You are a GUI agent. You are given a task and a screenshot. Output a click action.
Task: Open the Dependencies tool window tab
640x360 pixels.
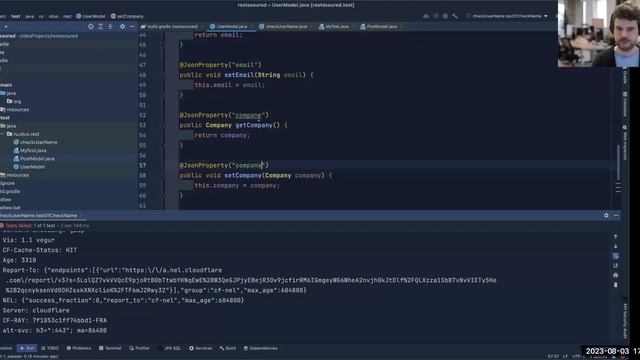pyautogui.click(x=260, y=348)
